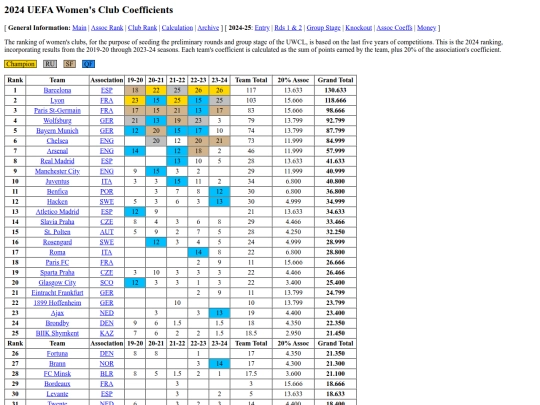Open the Atletico Madrid team link

pyautogui.click(x=57, y=212)
